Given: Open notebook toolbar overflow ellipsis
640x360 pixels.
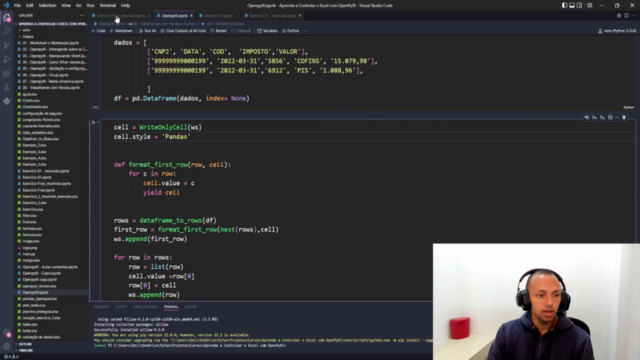Looking at the screenshot, I should [305, 31].
